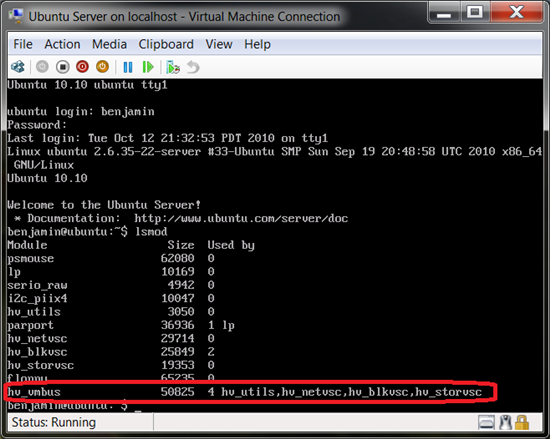Viewport: 550px width, 439px height.
Task: Open the Media menu
Action: click(x=109, y=45)
